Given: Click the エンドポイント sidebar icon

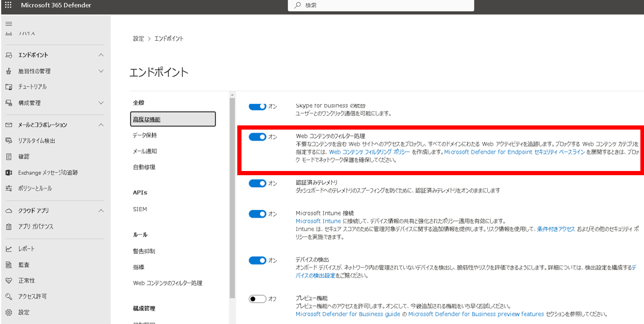Looking at the screenshot, I should [x=8, y=55].
